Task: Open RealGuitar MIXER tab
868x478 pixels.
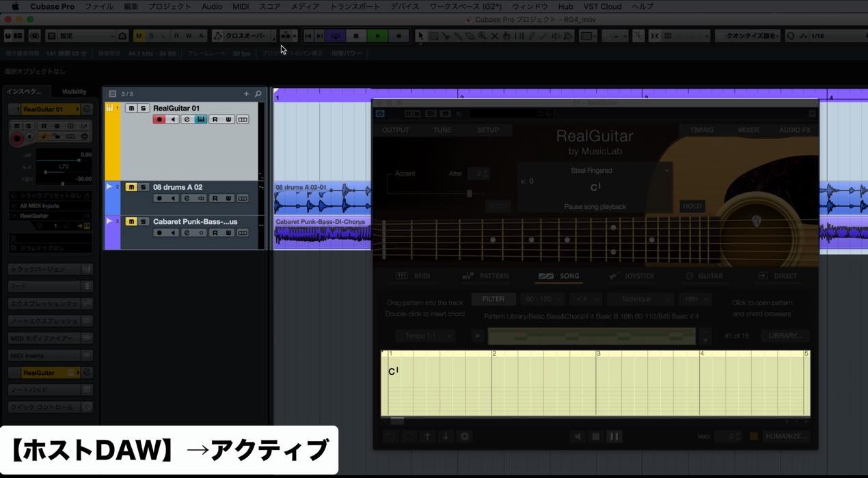Action: (748, 130)
